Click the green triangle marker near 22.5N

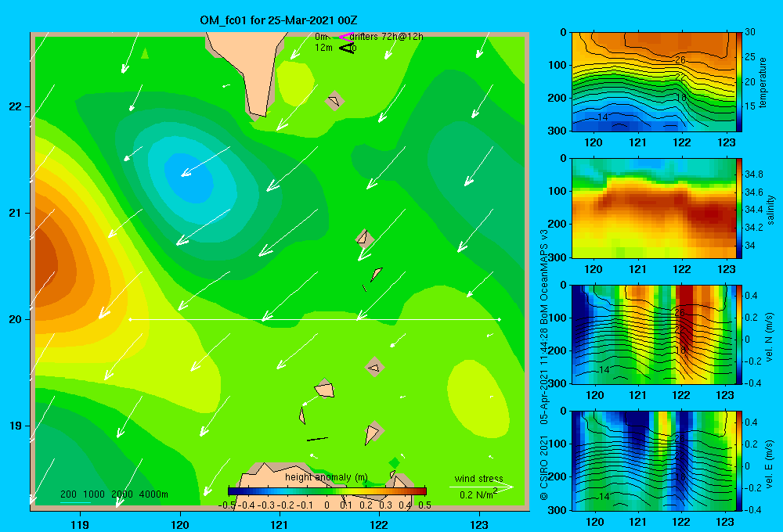145,53
